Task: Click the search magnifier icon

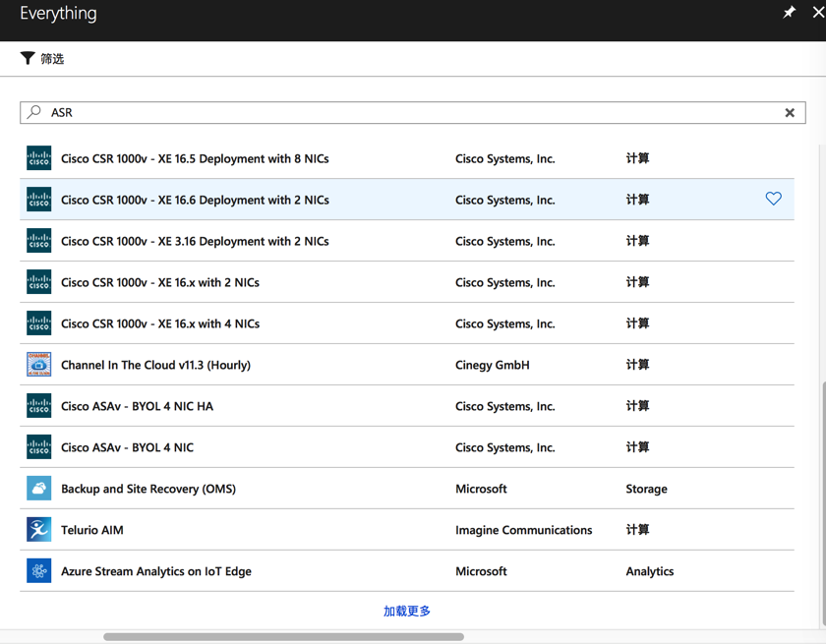Action: click(x=34, y=112)
